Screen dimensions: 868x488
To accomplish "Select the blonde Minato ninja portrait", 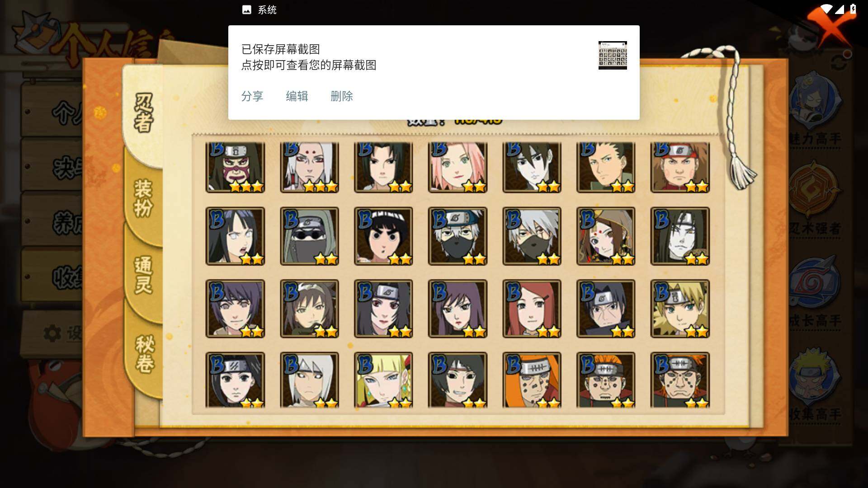I will (x=680, y=309).
